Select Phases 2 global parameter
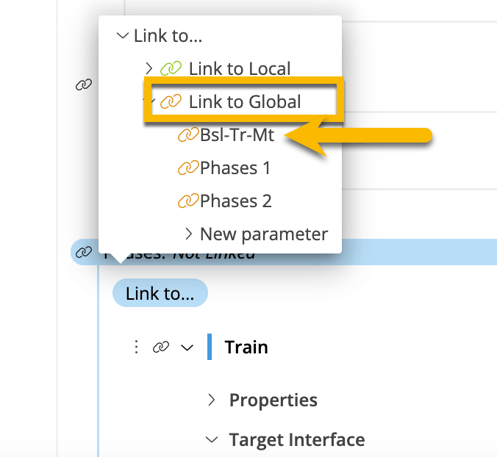Screen dimensions: 497x457 (x=236, y=201)
